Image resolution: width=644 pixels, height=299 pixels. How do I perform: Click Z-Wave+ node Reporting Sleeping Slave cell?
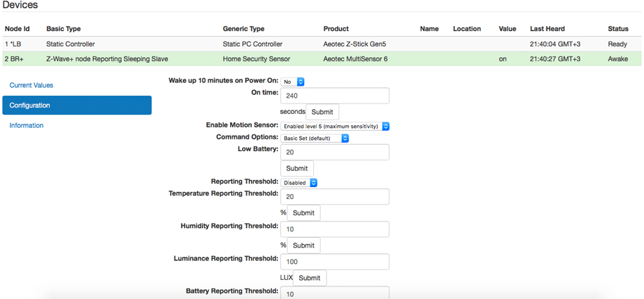[x=107, y=58]
